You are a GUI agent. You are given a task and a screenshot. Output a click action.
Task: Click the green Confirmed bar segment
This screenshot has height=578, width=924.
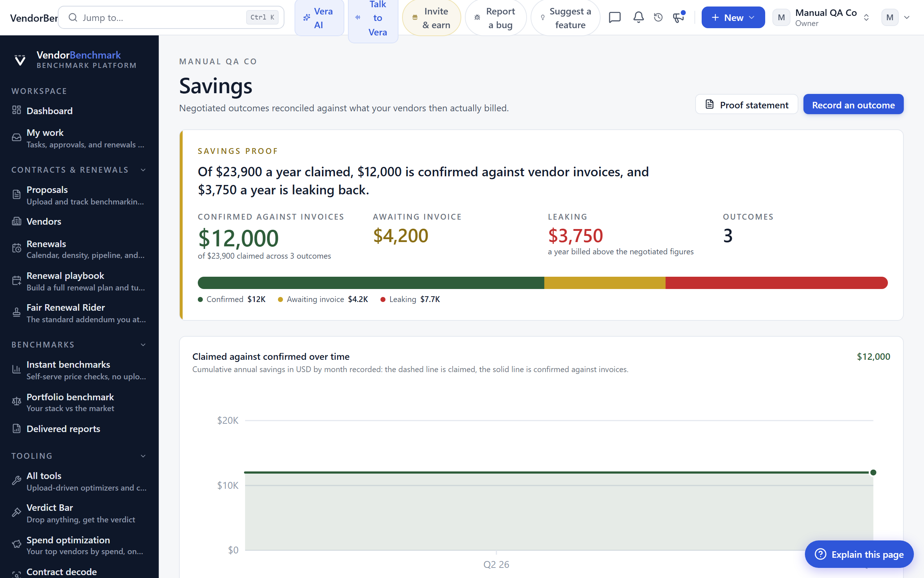[371, 283]
